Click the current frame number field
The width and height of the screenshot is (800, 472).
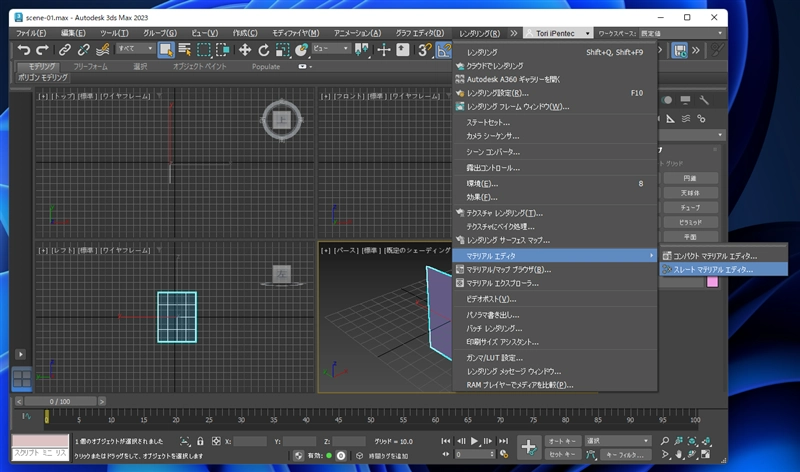coord(474,454)
